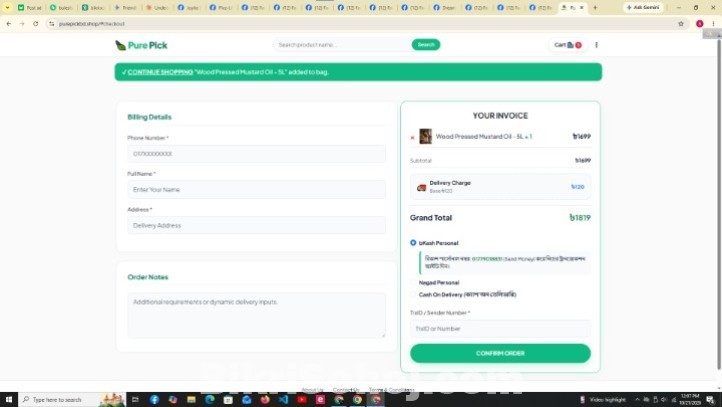Select bKash Personal payment method
The height and width of the screenshot is (407, 722).
pos(413,243)
